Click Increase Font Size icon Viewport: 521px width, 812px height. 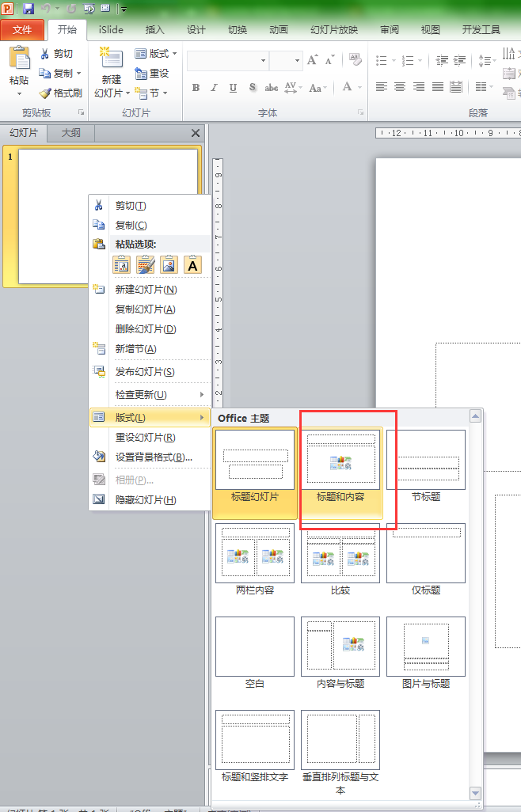click(x=312, y=60)
